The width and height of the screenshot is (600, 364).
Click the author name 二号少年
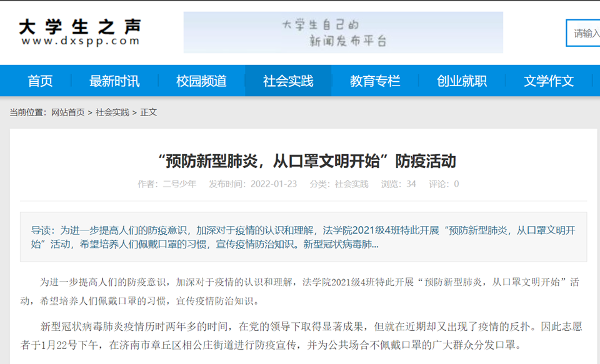coord(179,184)
